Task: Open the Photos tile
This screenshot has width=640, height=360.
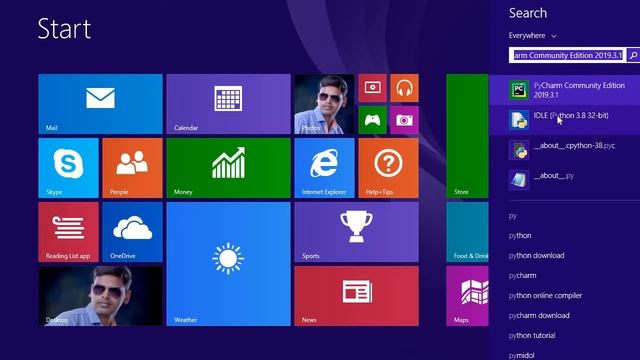Action: 324,104
